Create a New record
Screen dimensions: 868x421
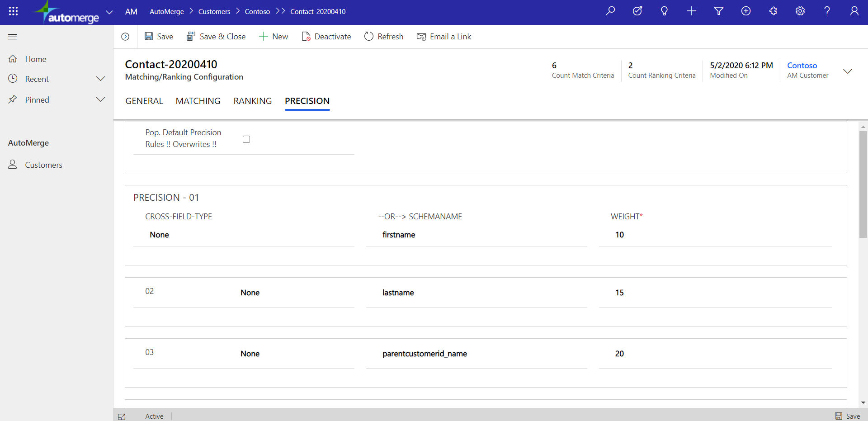[274, 37]
